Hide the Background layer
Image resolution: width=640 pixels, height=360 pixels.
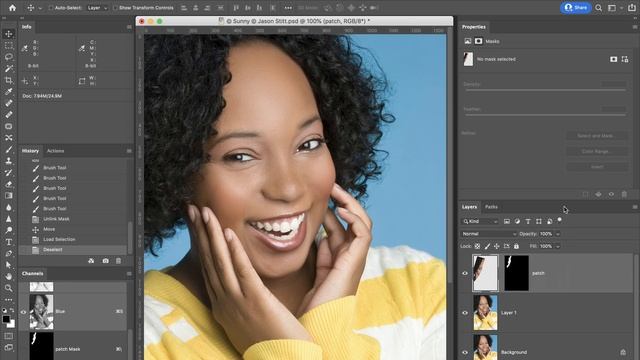click(465, 352)
